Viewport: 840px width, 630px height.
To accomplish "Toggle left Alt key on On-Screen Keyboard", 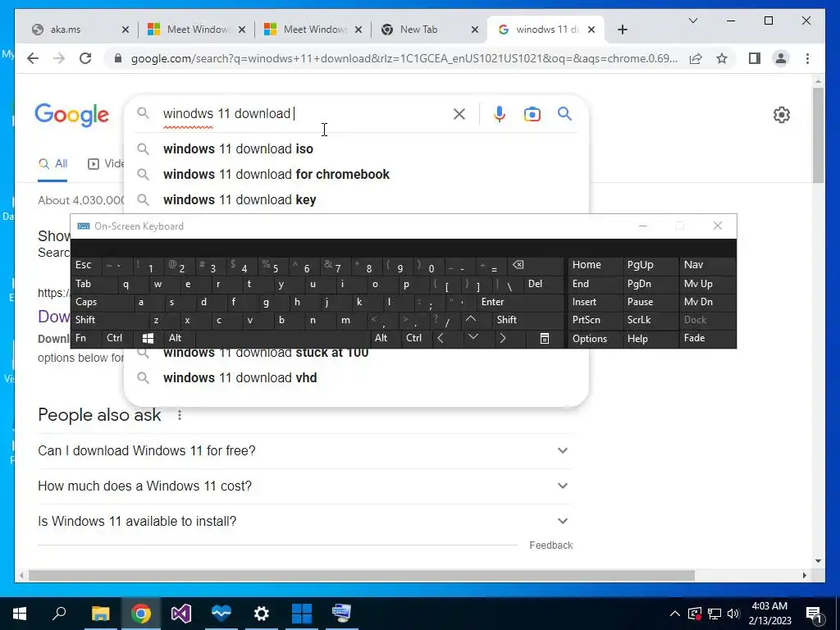I will click(180, 338).
